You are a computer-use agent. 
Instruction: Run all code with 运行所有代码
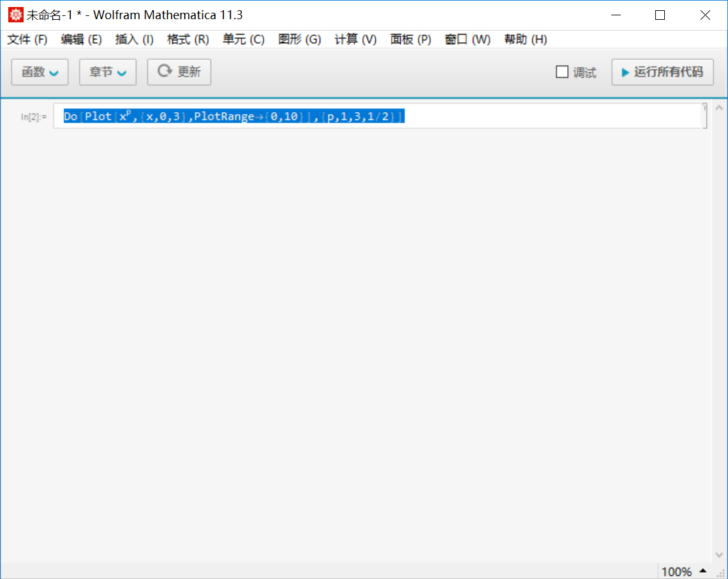(x=662, y=72)
